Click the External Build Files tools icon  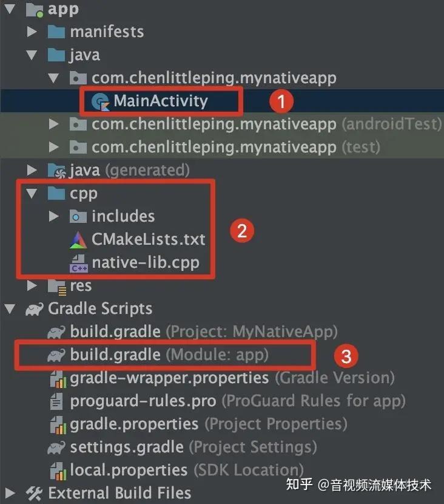(34, 493)
